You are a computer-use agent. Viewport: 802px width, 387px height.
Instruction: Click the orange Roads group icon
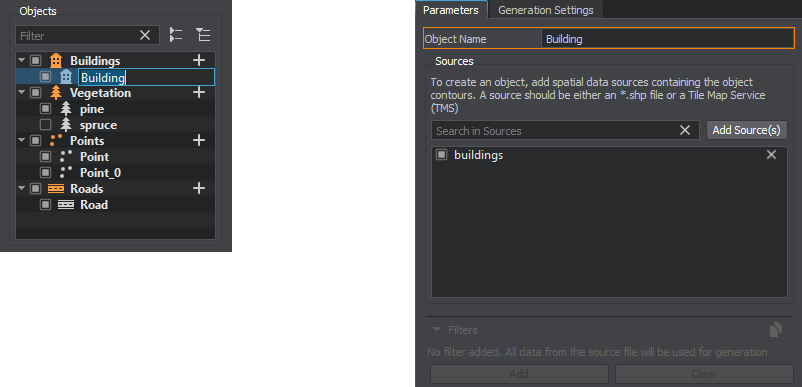[x=56, y=189]
